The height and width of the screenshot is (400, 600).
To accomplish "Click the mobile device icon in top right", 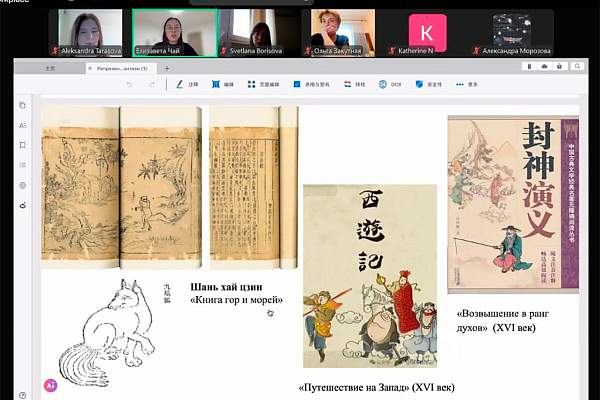I will tap(529, 66).
